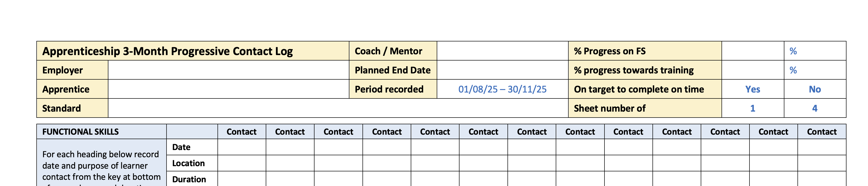
Task: Click the FUNCTIONAL SKILLS section header
Action: point(80,132)
